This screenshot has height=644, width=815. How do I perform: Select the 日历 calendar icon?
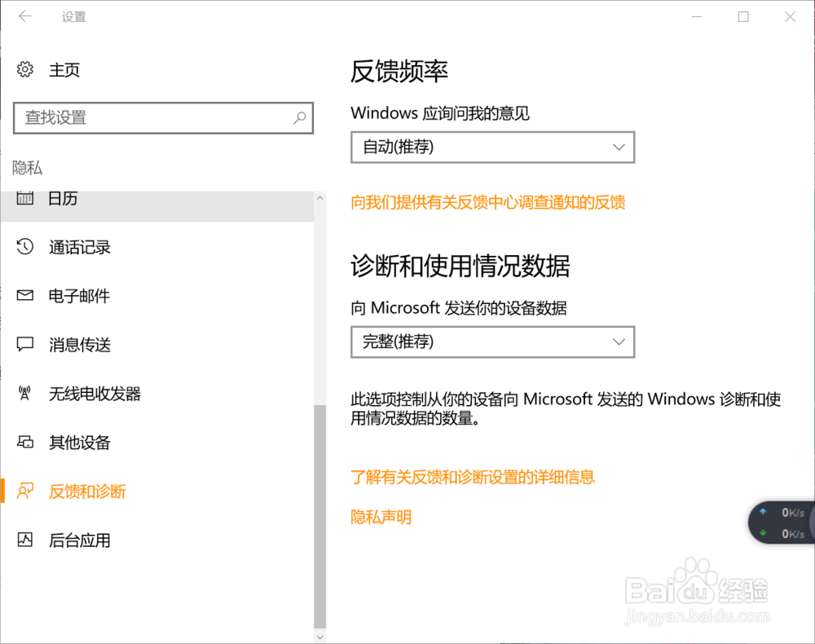25,198
